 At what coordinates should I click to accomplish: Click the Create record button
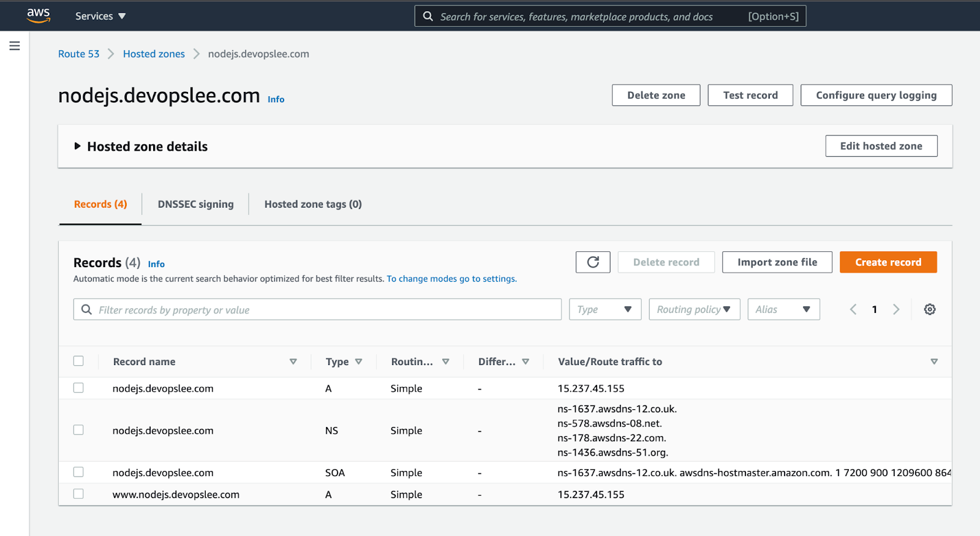coord(888,262)
